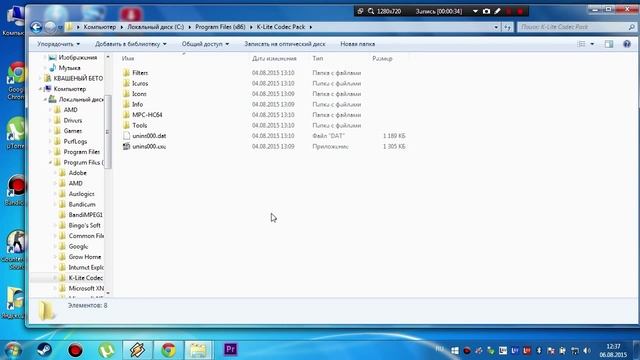Screen dimensions: 640x360
Task: Select Grow Home folder in tree
Action: pos(85,257)
